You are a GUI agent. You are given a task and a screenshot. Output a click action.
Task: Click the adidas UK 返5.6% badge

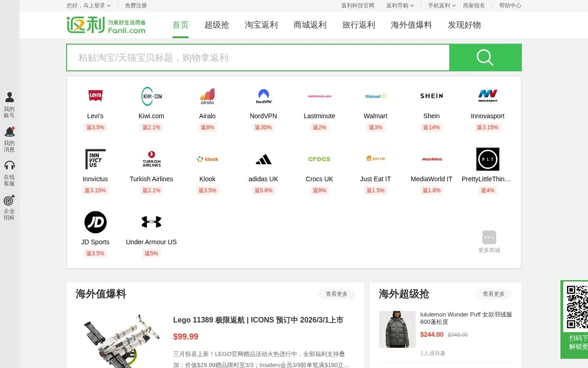[x=263, y=190]
